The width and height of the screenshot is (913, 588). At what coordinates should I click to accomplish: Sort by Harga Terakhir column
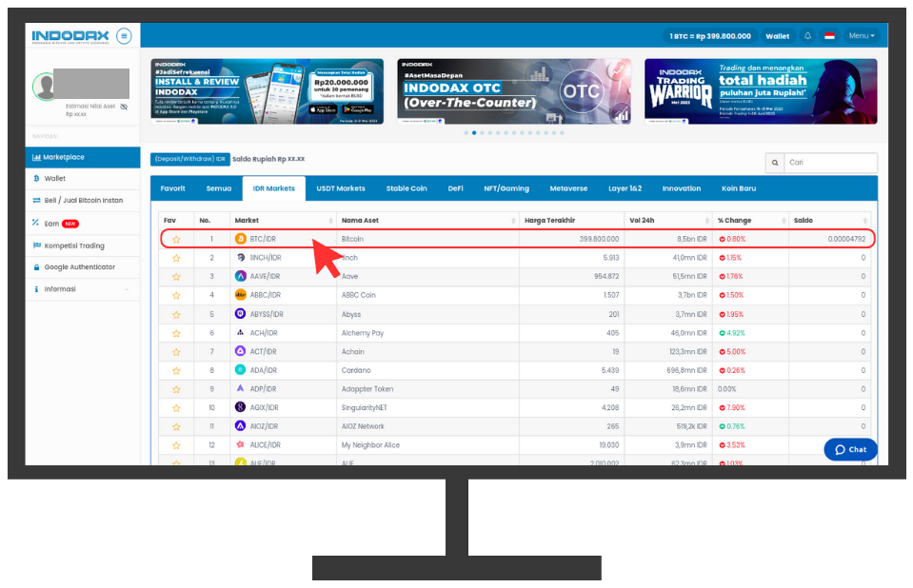(572, 220)
